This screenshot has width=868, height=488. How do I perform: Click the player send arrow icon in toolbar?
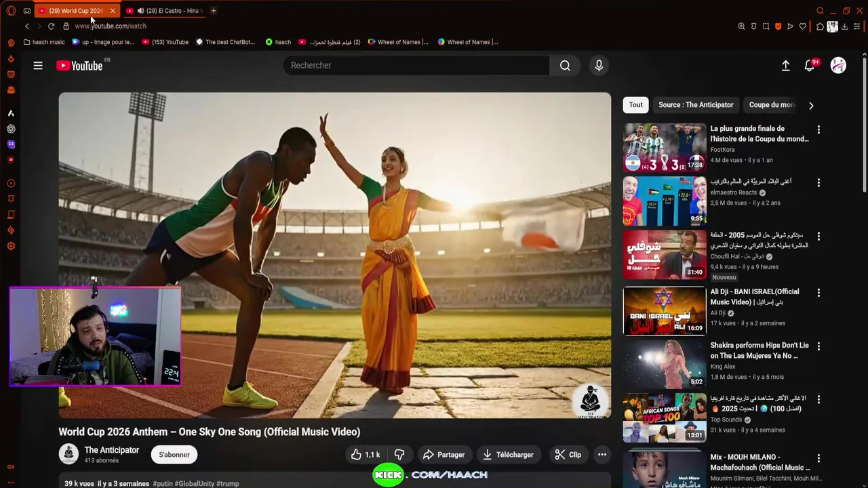click(790, 26)
